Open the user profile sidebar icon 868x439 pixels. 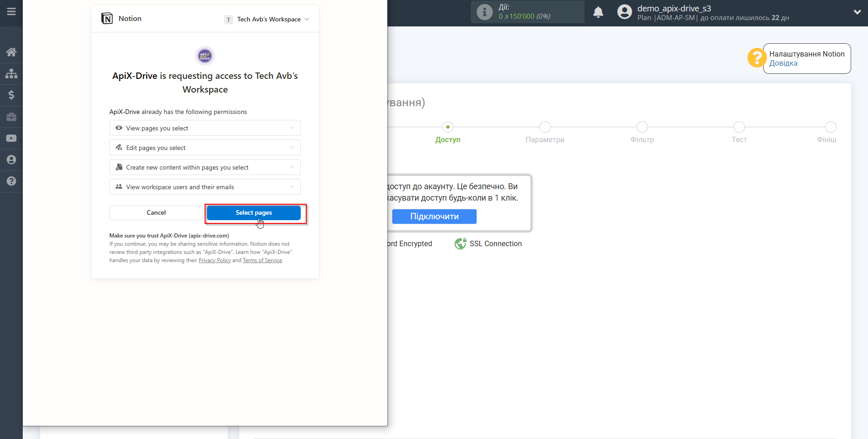coord(11,160)
